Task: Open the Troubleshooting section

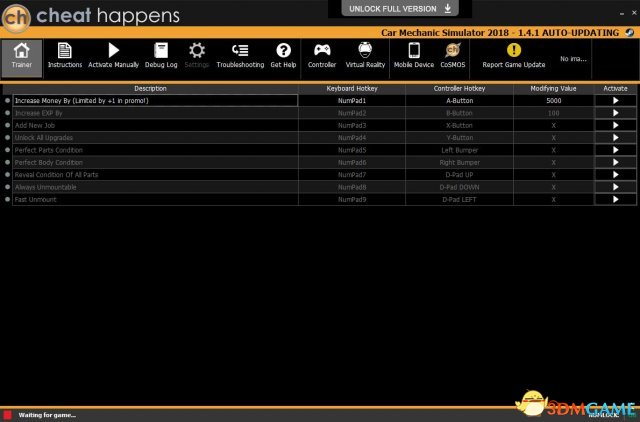Action: pos(240,56)
